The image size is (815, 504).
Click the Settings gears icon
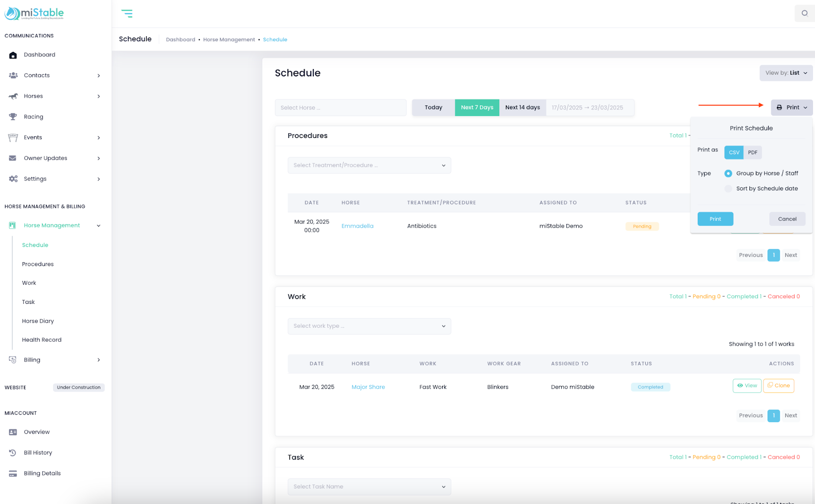13,179
